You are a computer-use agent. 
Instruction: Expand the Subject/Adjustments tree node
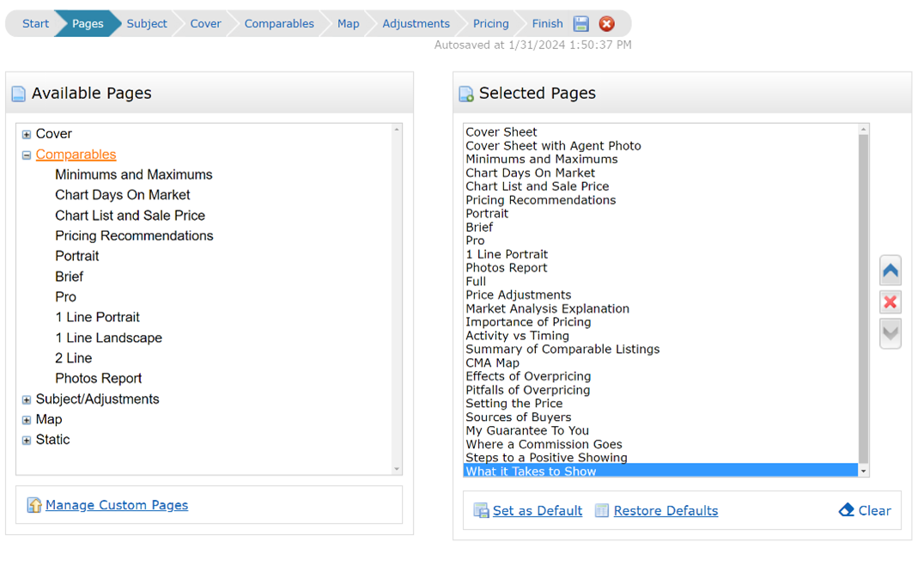tap(27, 399)
